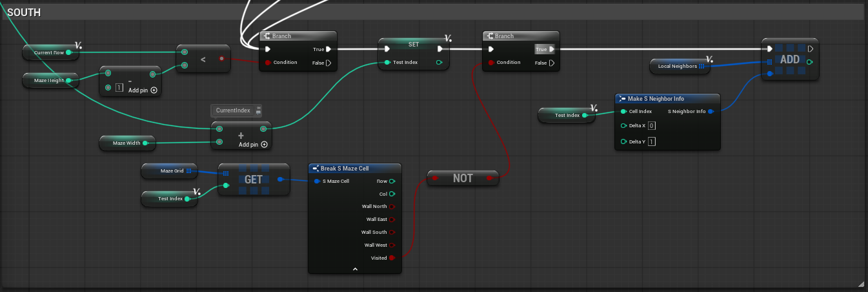Select the SET node header
Viewport: 868px width, 292px height.
(x=414, y=45)
